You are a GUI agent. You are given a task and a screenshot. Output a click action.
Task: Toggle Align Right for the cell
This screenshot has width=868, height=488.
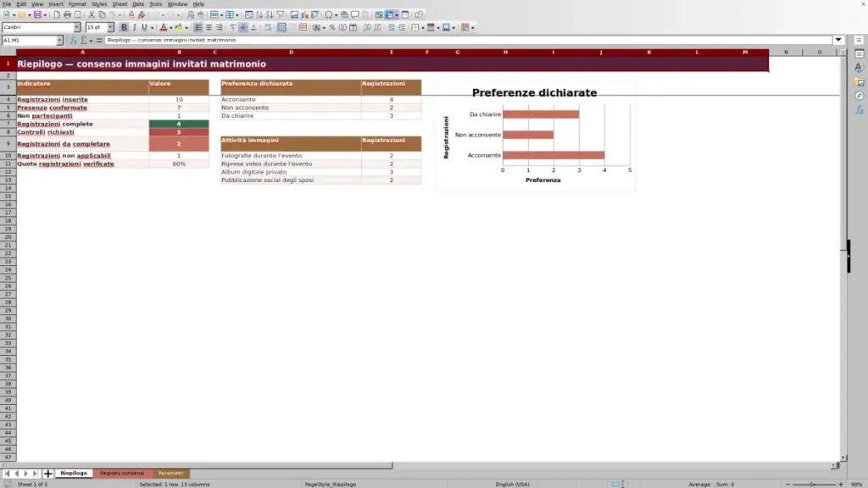[x=220, y=28]
